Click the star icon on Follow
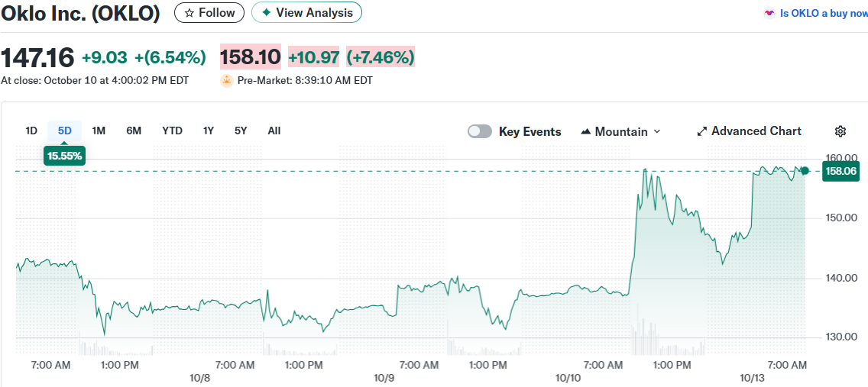This screenshot has width=868, height=387. [x=189, y=13]
